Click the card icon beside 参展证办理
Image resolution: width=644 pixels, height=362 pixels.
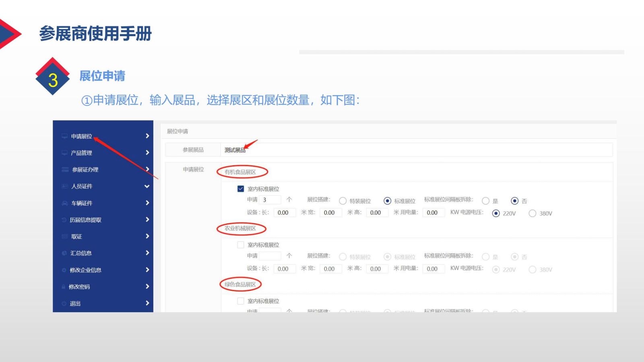65,170
